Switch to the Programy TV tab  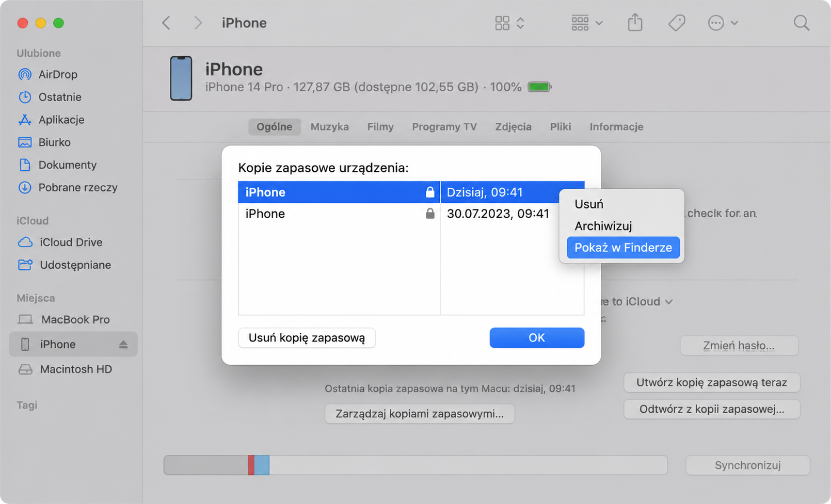click(x=444, y=127)
